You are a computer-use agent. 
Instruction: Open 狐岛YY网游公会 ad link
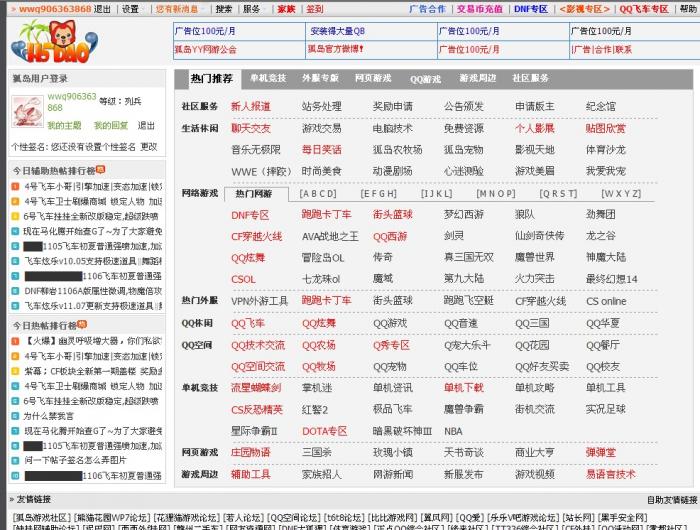(205, 50)
